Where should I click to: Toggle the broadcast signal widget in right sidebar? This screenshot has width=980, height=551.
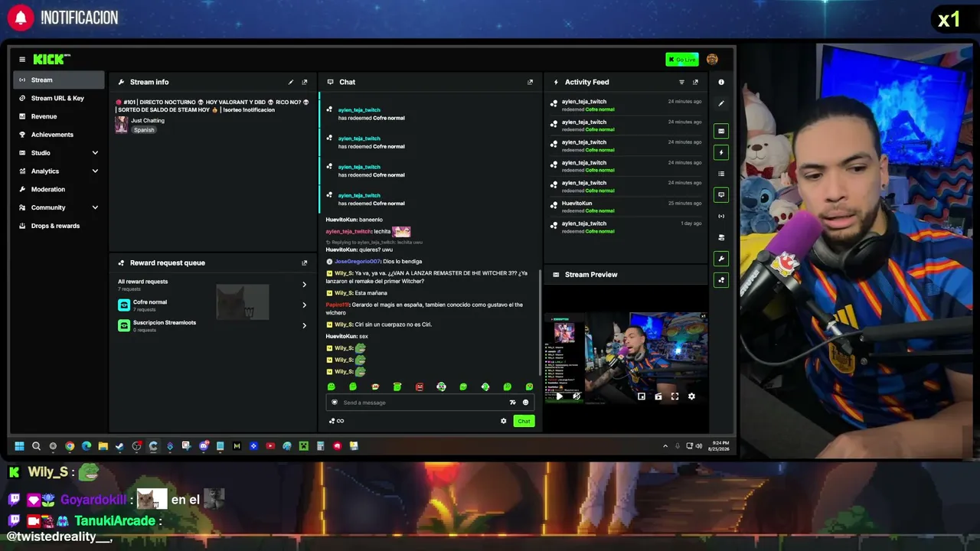click(720, 217)
